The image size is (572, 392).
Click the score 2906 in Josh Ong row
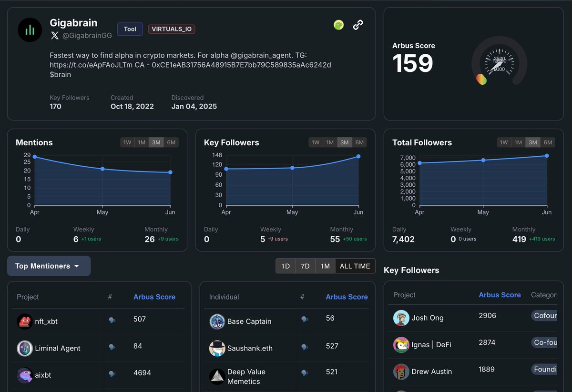click(x=487, y=315)
